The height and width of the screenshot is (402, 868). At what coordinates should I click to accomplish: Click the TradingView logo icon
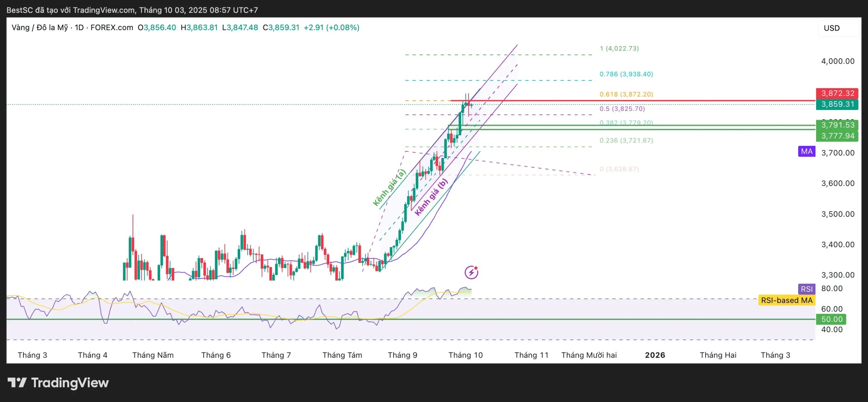pyautogui.click(x=17, y=383)
